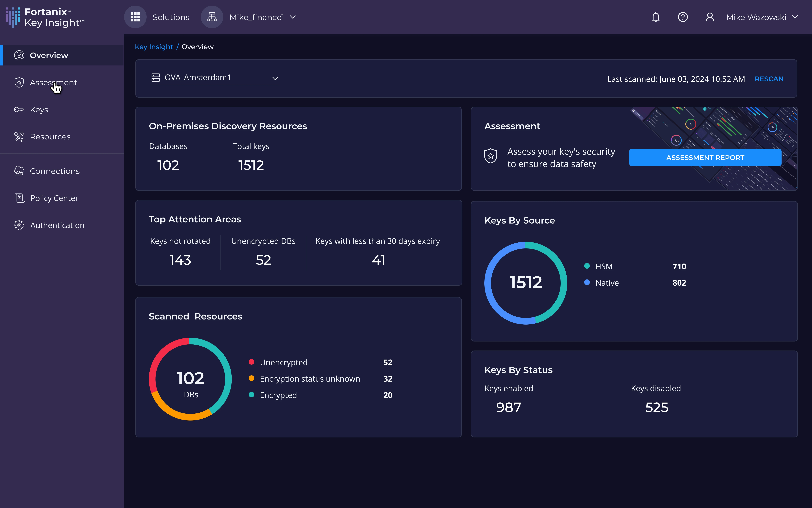Click the Keys By Status heading

tap(518, 370)
